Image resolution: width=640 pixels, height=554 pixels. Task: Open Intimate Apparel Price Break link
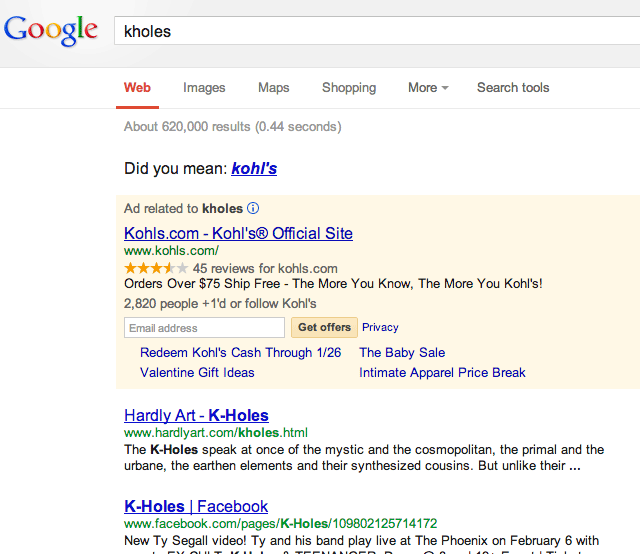click(x=442, y=372)
